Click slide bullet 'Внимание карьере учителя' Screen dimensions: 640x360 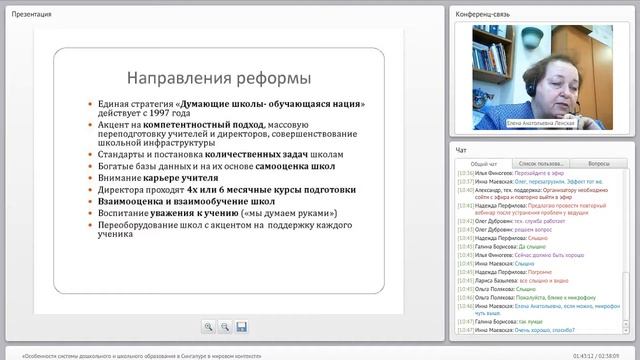click(x=158, y=178)
